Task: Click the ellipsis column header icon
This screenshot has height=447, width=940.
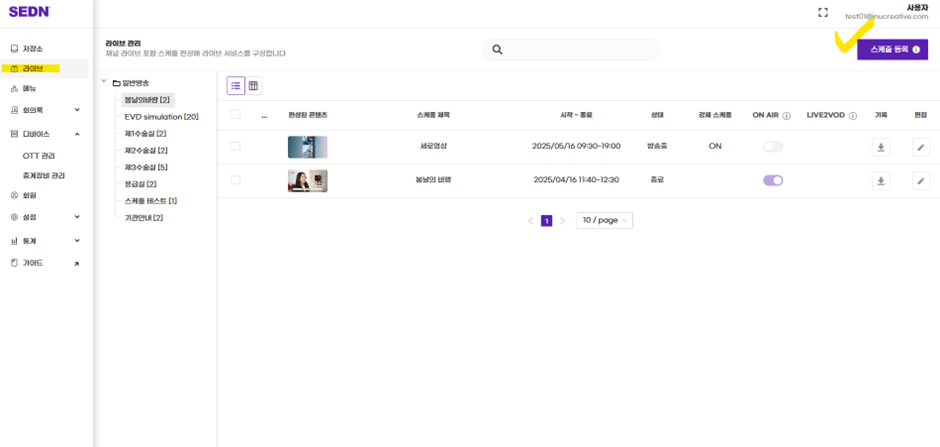Action: tap(264, 116)
